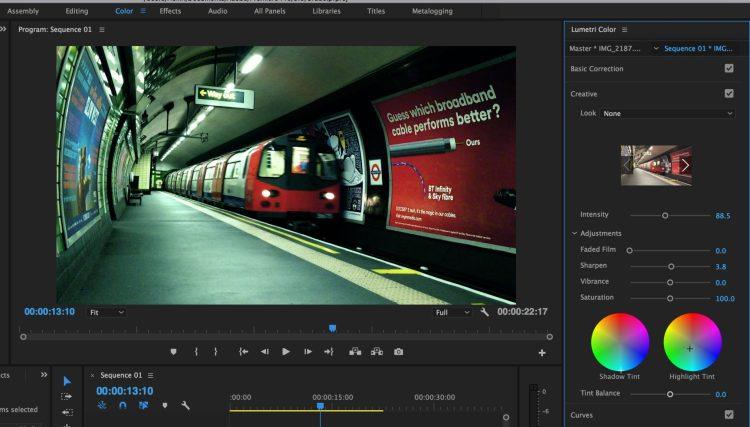Click the Extract button
This screenshot has height=427, width=750.
coord(377,352)
